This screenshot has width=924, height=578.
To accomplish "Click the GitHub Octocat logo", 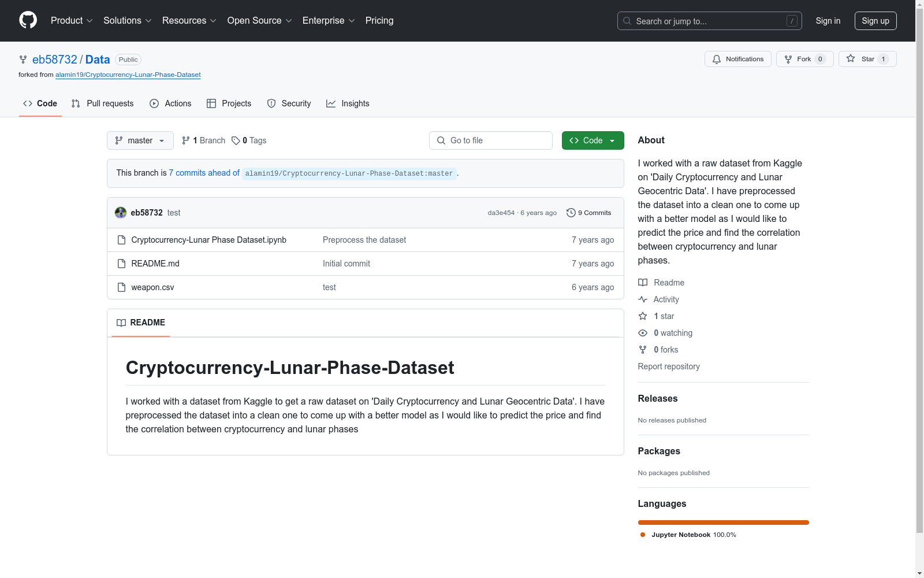I will [x=28, y=20].
